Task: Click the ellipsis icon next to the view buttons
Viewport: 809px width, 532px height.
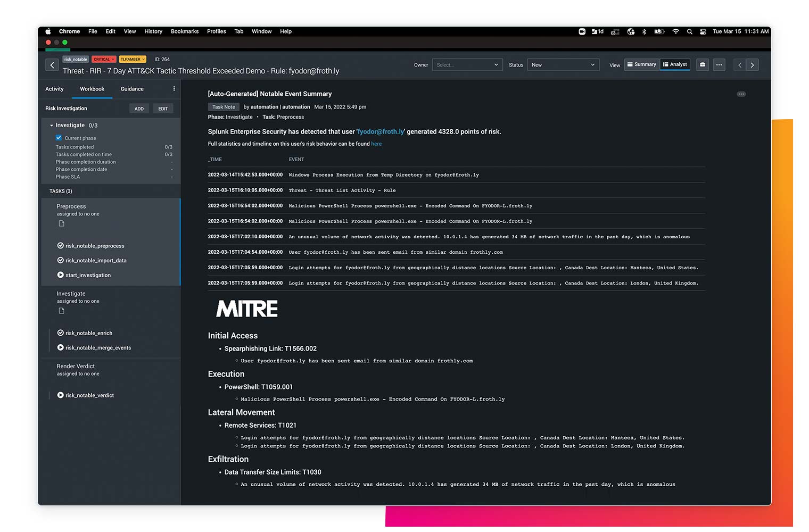Action: (719, 64)
